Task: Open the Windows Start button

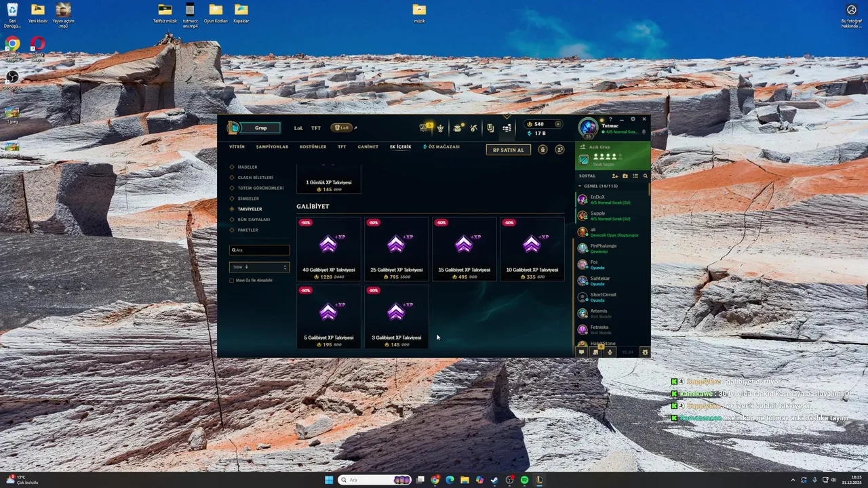Action: point(329,480)
